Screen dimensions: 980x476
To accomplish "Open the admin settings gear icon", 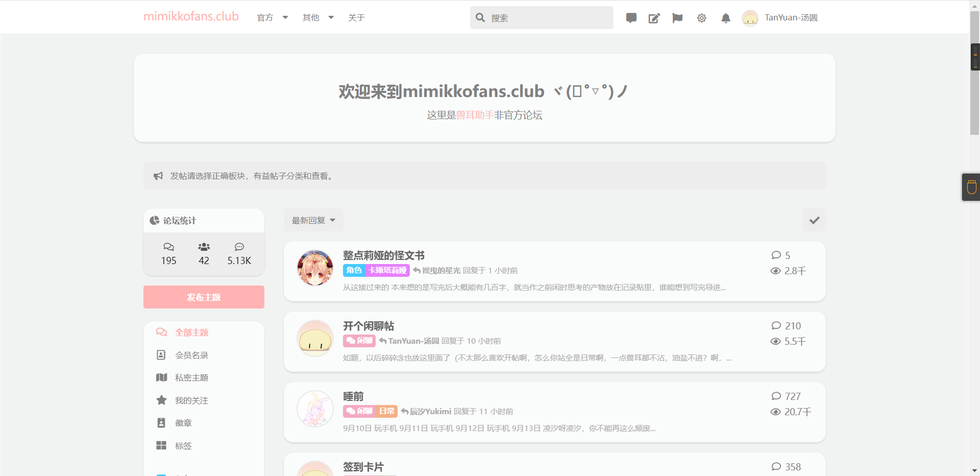I will (x=701, y=18).
